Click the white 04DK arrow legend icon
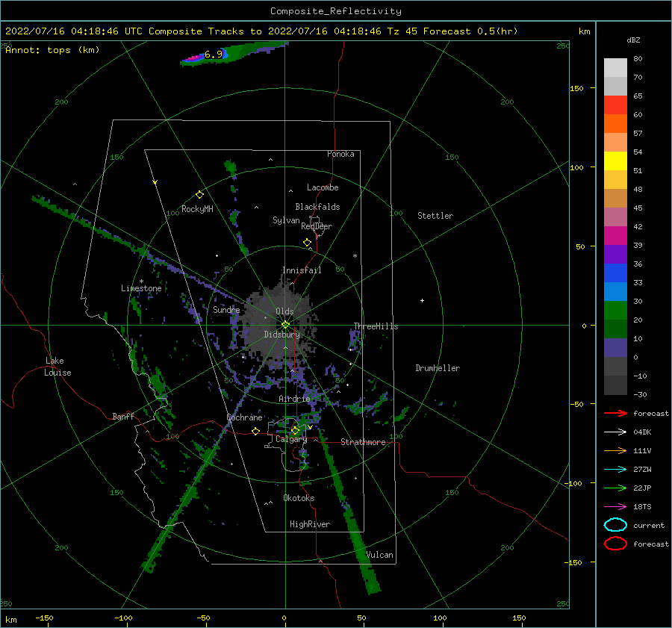The image size is (672, 628). pos(615,432)
